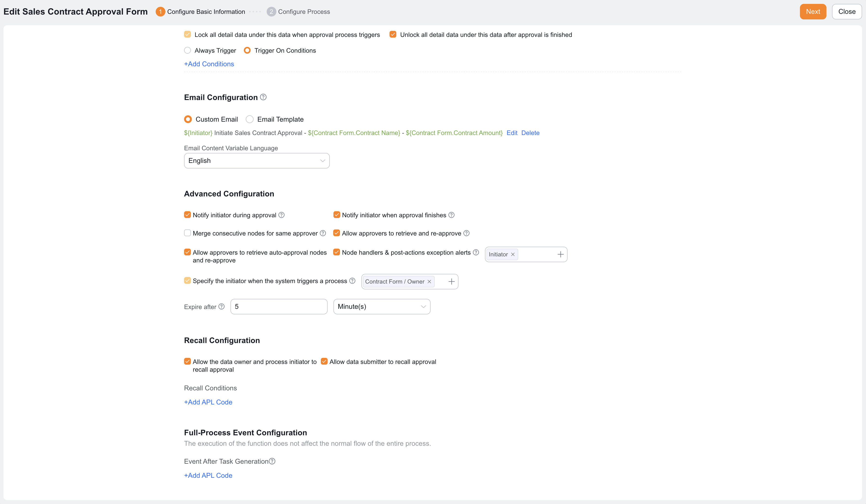This screenshot has width=866, height=504.
Task: Click exception alerts recipient input box
Action: tap(526, 255)
